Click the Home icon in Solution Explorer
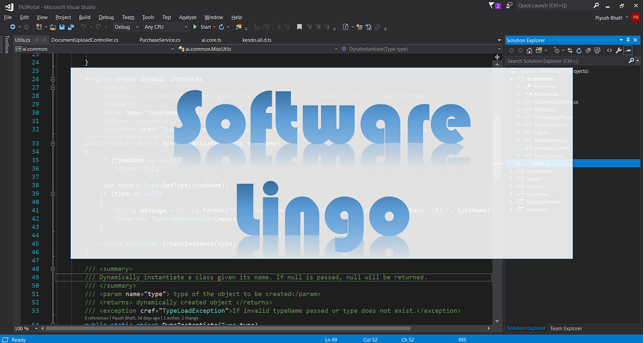The width and height of the screenshot is (644, 343). coord(529,50)
